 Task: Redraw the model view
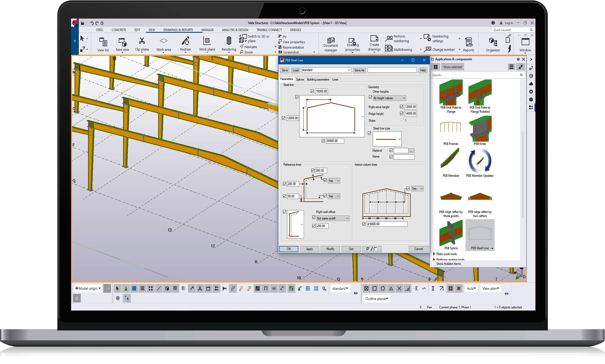185,44
